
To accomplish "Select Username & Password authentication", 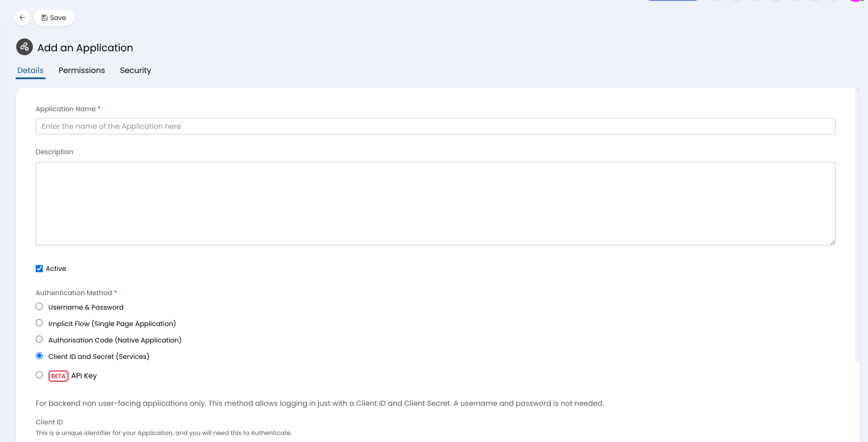I will (x=40, y=307).
